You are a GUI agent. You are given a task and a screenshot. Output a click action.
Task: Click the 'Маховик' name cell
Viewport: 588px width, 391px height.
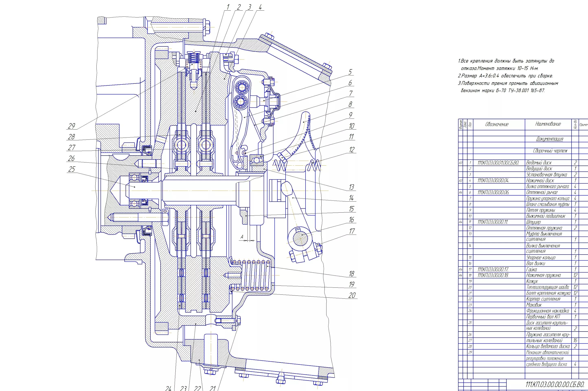[x=534, y=305]
